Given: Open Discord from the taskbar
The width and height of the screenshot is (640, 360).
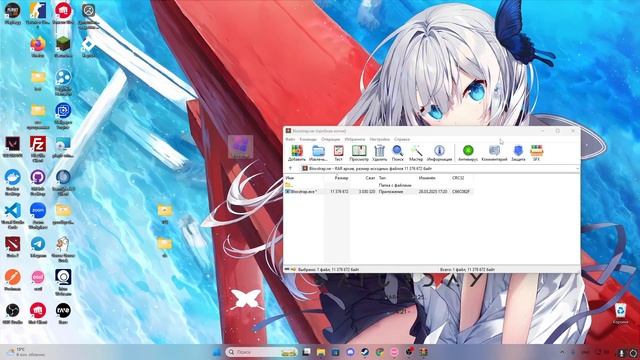Looking at the screenshot, I should (x=350, y=352).
